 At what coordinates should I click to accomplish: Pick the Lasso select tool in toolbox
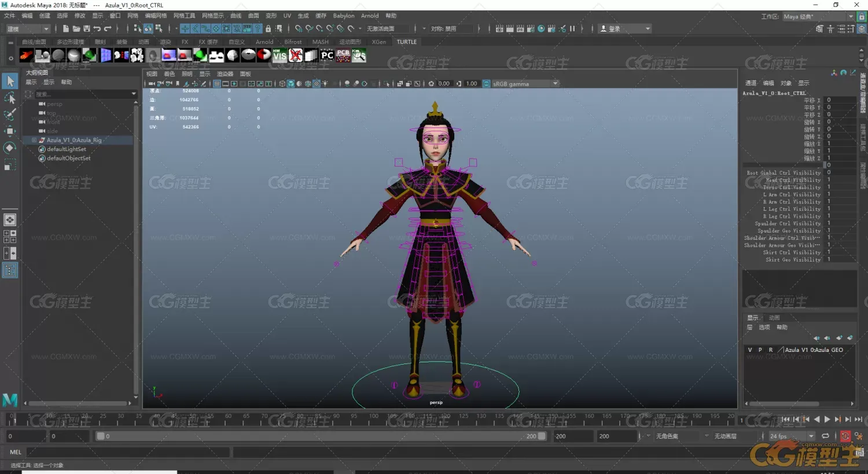(10, 98)
